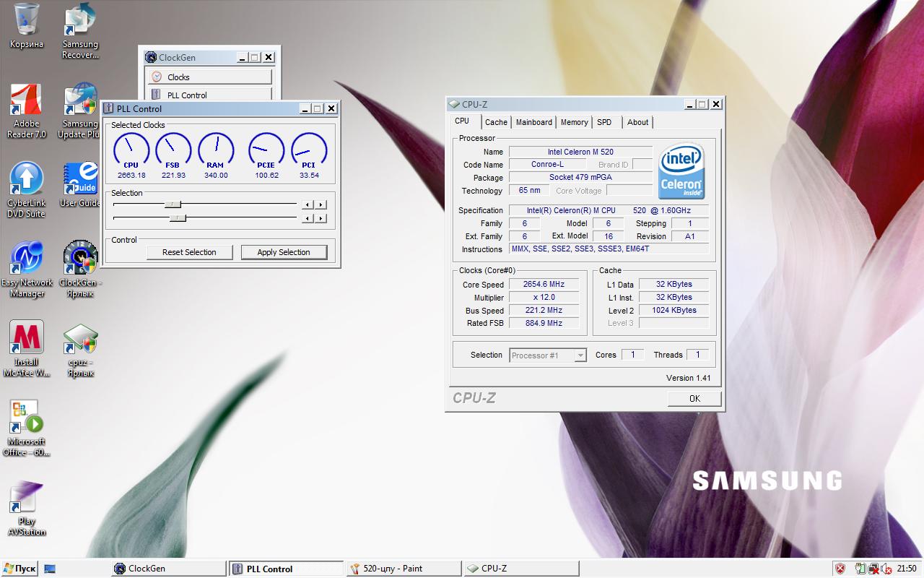Screen dimensions: 924x578
Task: Open the PLL Control section in ClockGen
Action: (210, 95)
